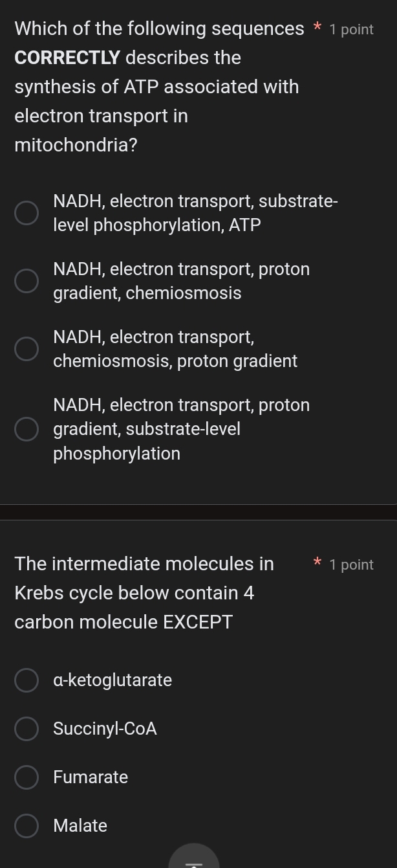This screenshot has width=397, height=868.
Task: Click the first question's card area
Action: click(x=198, y=259)
